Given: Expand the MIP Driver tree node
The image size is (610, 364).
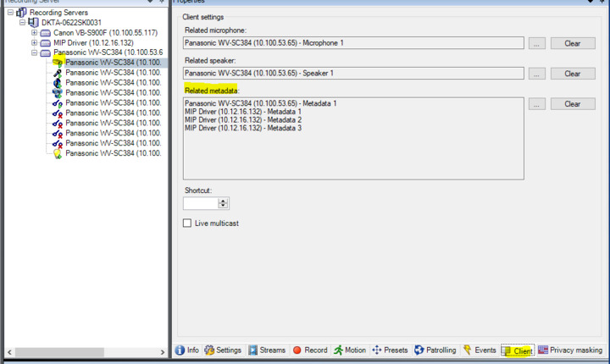Looking at the screenshot, I should pyautogui.click(x=34, y=43).
